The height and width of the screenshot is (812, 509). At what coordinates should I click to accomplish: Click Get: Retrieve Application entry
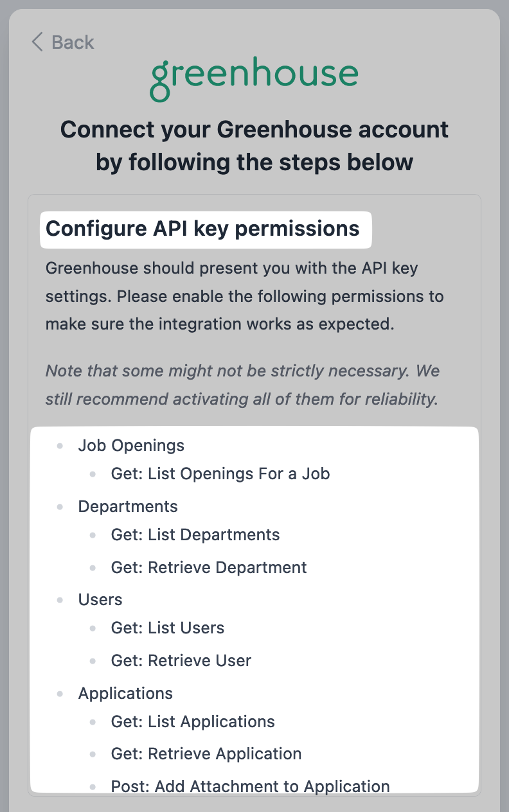coord(206,754)
